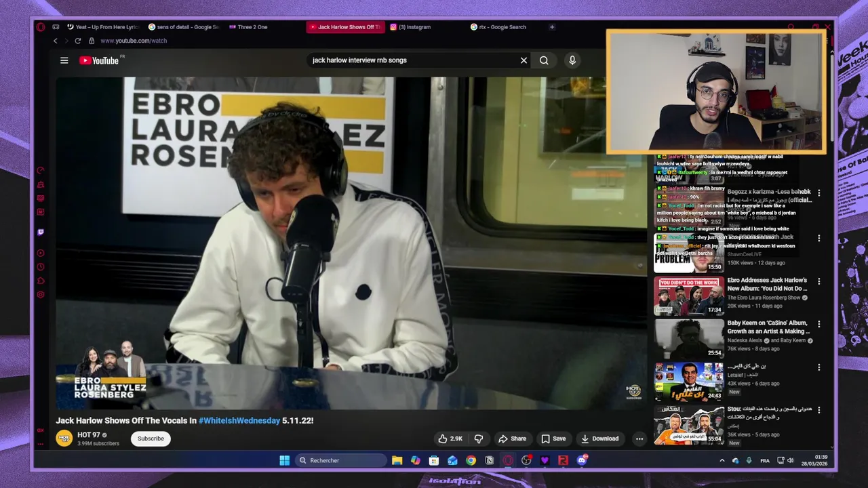Open the 24:43 Letaief video thumbnail
868x488 pixels.
click(689, 381)
